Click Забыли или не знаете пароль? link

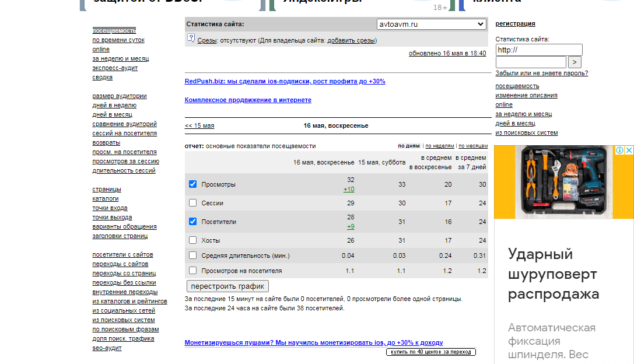(x=542, y=73)
